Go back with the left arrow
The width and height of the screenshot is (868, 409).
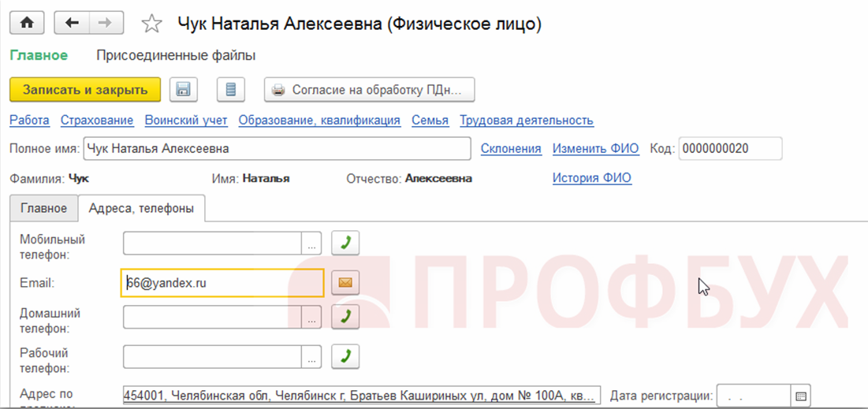[x=72, y=23]
